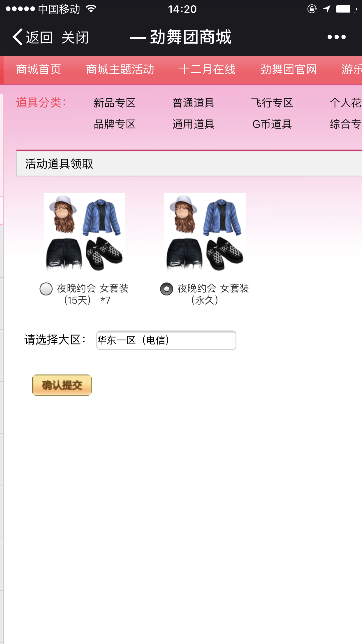Open the 飞行专区 category
This screenshot has width=362, height=644.
coord(272,103)
